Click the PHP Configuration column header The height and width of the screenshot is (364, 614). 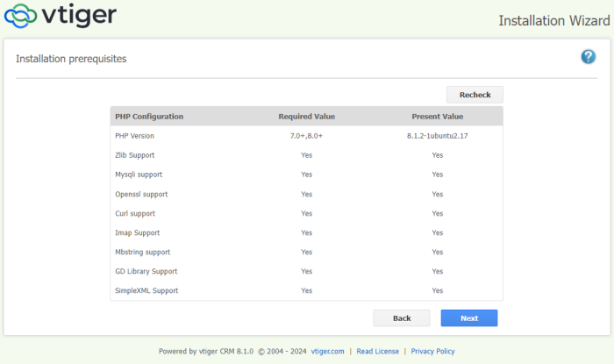coord(149,117)
